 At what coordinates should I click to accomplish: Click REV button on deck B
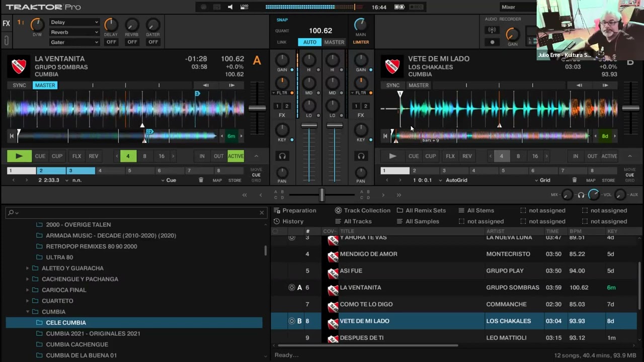pos(467,156)
